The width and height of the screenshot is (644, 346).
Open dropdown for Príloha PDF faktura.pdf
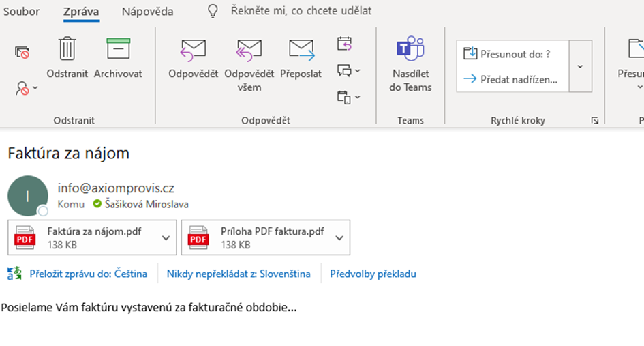339,237
